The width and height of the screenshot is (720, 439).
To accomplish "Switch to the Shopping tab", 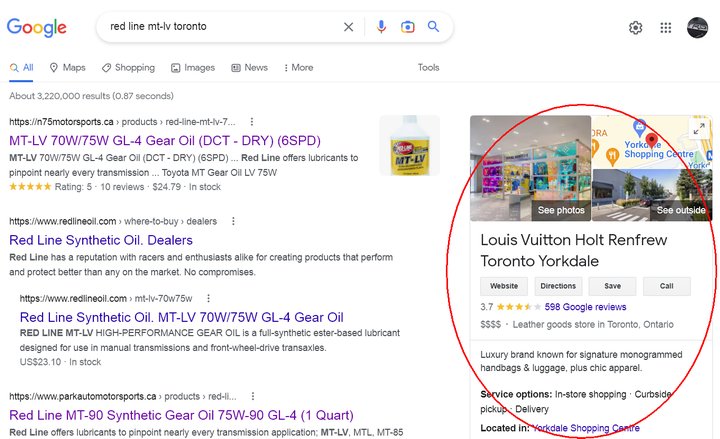I will point(128,68).
